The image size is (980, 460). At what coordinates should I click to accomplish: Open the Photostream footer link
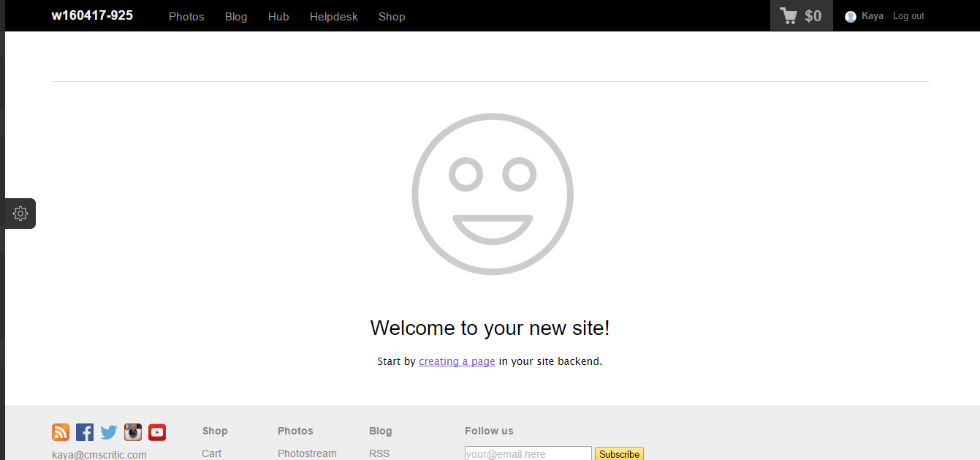coord(307,453)
